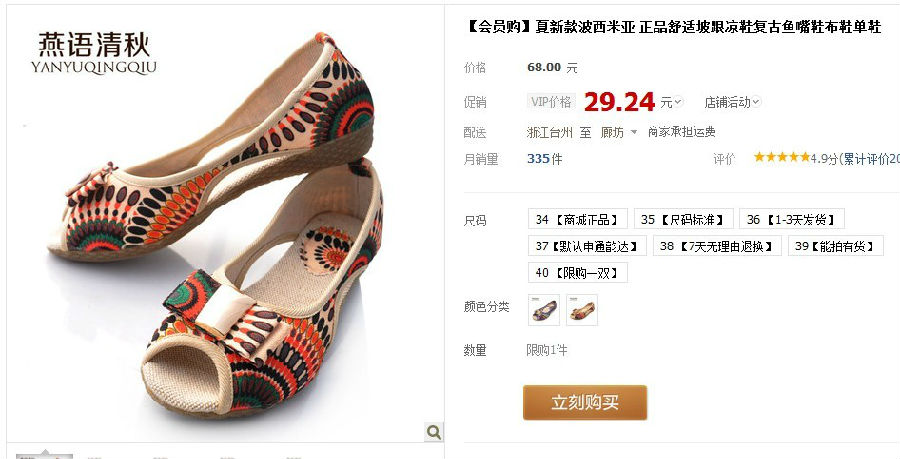Select the first thumbnail below product image
Screen dimensions: 900x459
[44, 456]
